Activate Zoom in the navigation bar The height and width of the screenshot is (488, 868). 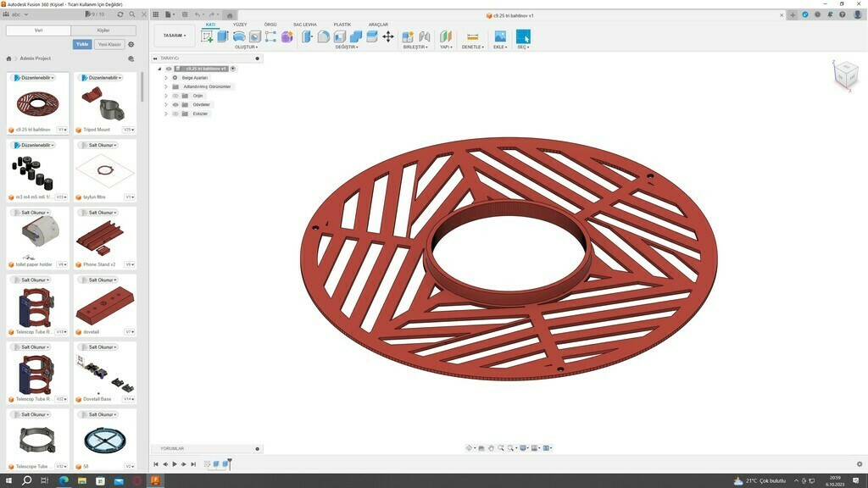pos(502,448)
